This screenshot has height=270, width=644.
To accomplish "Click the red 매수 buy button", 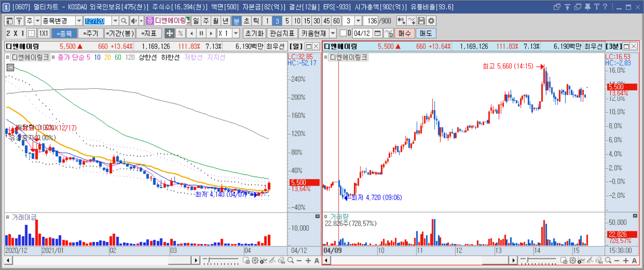I will tap(404, 33).
